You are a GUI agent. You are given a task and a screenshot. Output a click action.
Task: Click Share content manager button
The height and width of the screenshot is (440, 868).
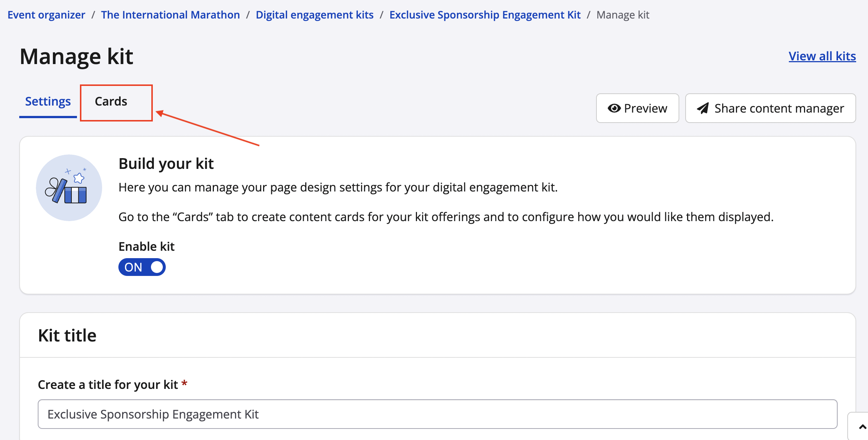click(x=770, y=108)
